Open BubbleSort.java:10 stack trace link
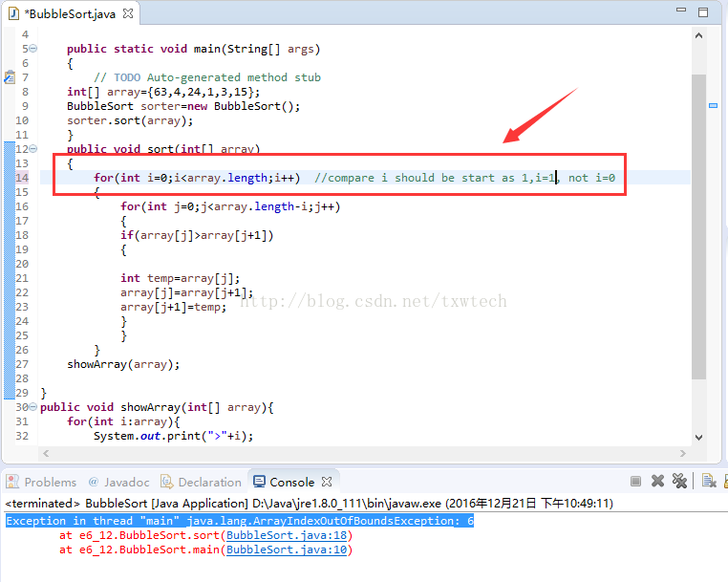This screenshot has height=582, width=728. pos(287,550)
